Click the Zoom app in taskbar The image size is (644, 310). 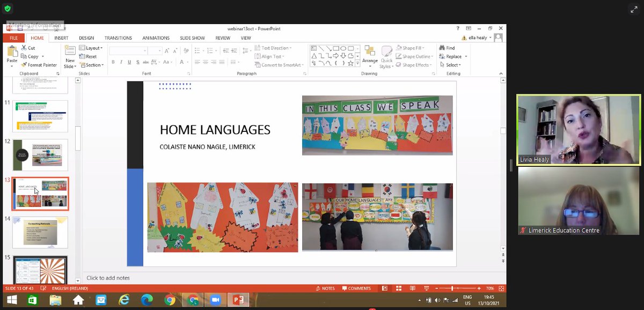(x=216, y=300)
